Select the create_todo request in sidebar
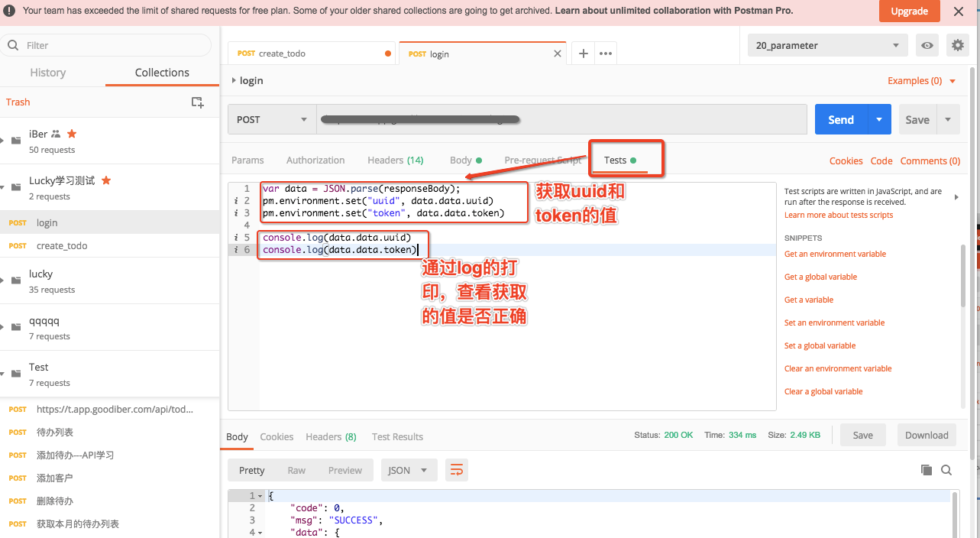The height and width of the screenshot is (538, 980). [109, 245]
